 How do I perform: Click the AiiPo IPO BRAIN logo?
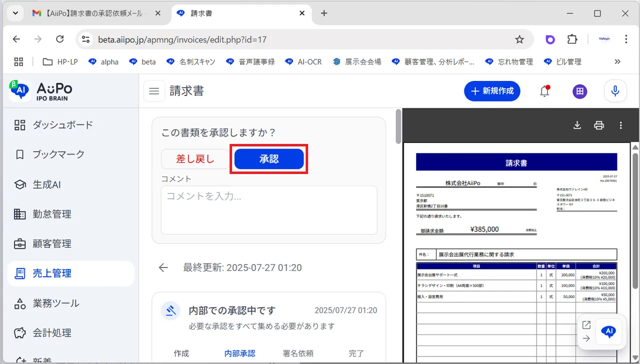tap(41, 91)
